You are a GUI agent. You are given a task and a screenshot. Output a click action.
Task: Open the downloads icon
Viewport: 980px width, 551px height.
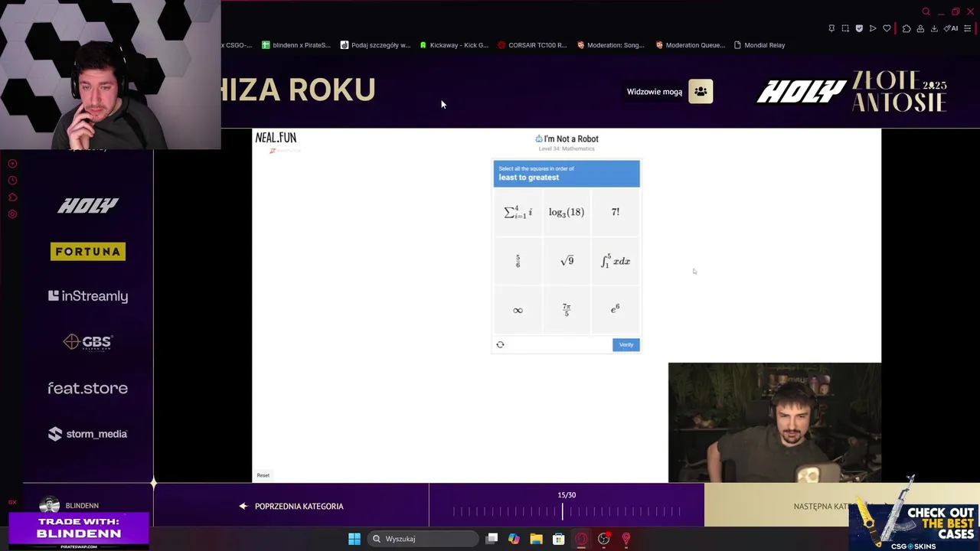point(934,28)
